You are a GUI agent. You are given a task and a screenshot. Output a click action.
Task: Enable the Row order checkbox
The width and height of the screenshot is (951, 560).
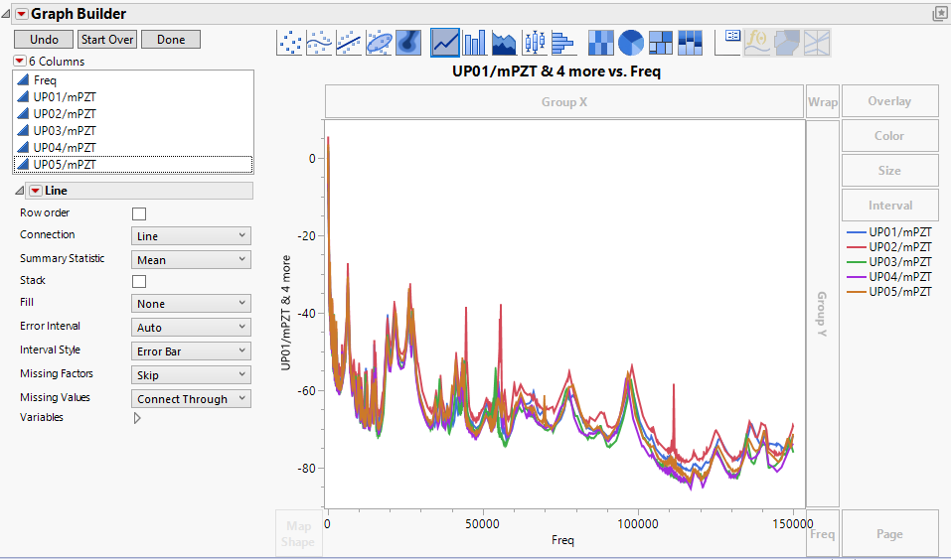(x=139, y=213)
